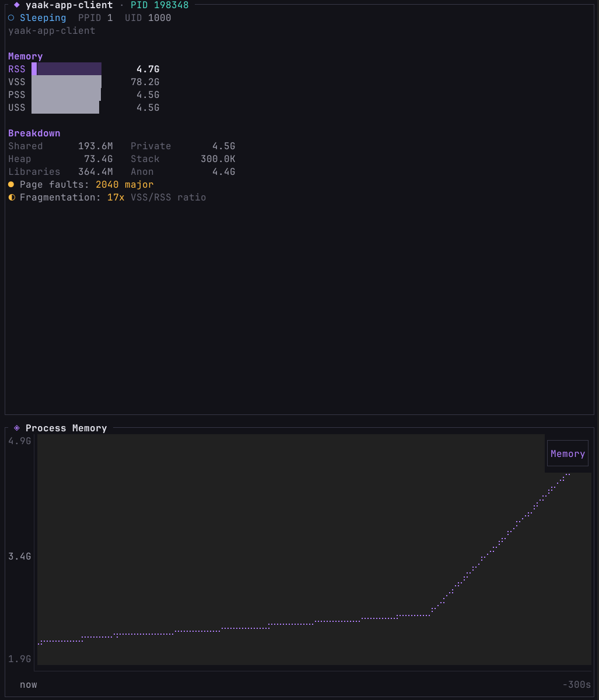This screenshot has width=599, height=700.
Task: Click the Private value 4.5G
Action: pos(224,146)
